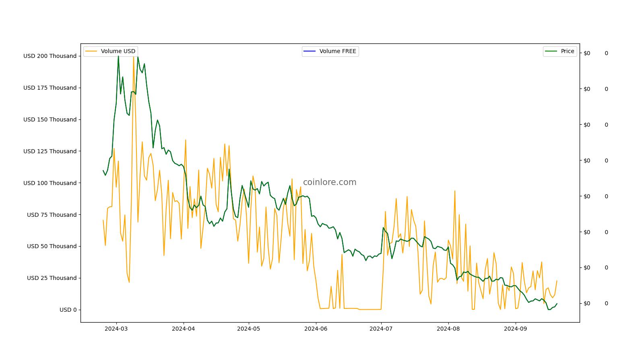
Task: Click the USD 200 Thousand axis label
Action: [x=50, y=56]
